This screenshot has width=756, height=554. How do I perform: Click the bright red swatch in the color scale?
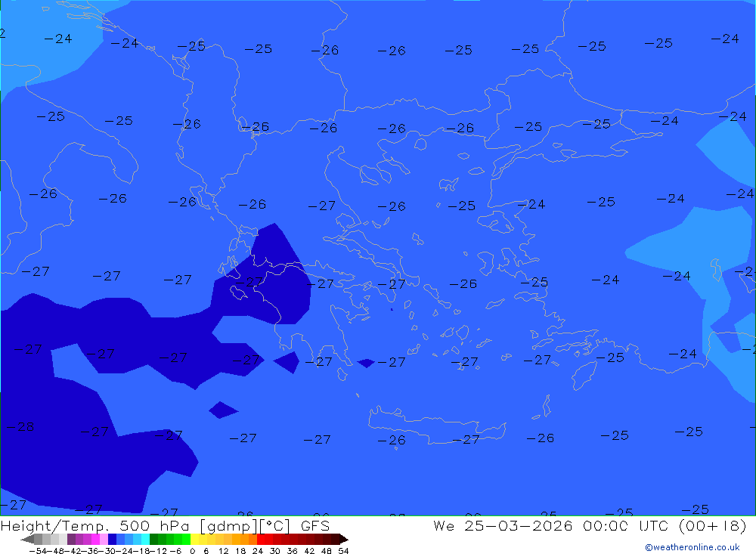pos(261,539)
